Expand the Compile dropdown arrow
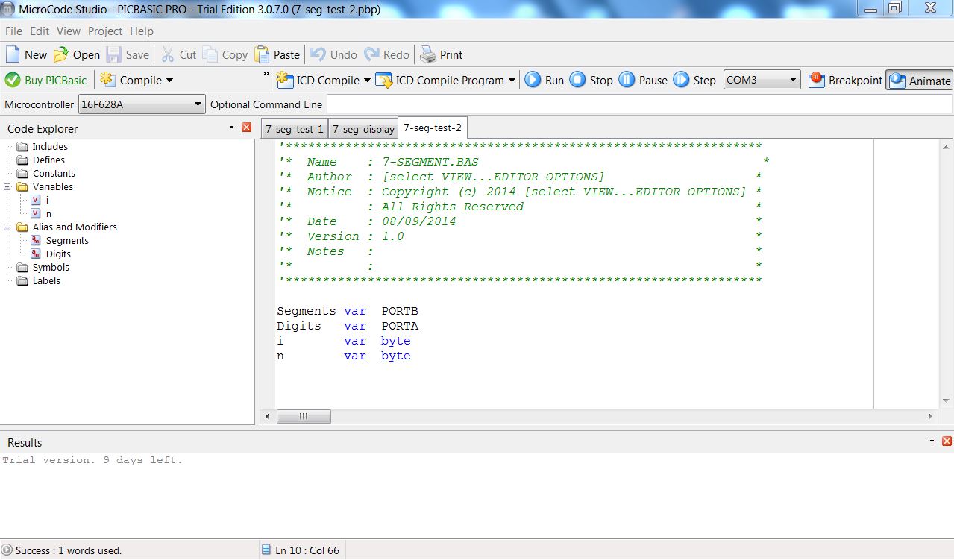954x560 pixels. click(169, 81)
